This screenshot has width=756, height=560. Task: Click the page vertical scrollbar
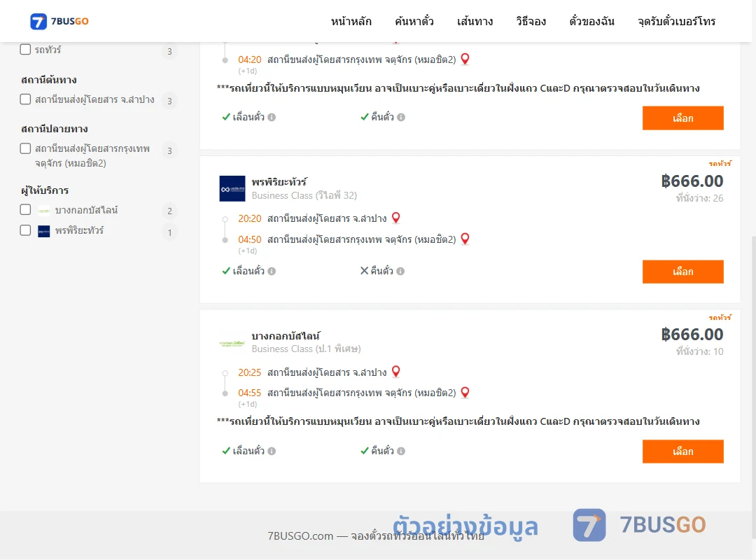tap(753, 386)
